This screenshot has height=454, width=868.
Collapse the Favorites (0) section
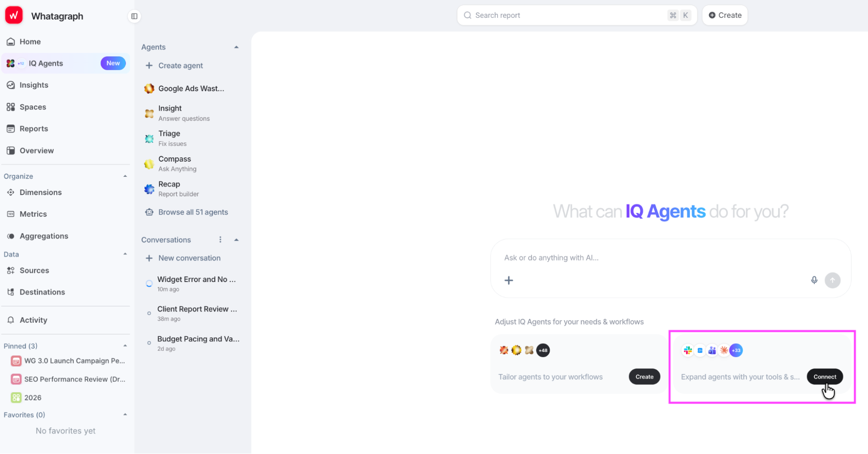(x=125, y=414)
